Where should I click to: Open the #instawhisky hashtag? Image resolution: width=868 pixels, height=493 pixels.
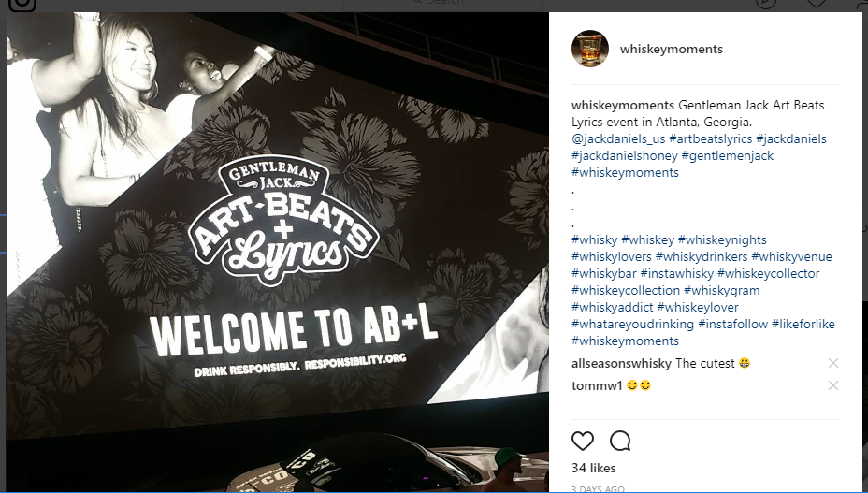(x=676, y=274)
